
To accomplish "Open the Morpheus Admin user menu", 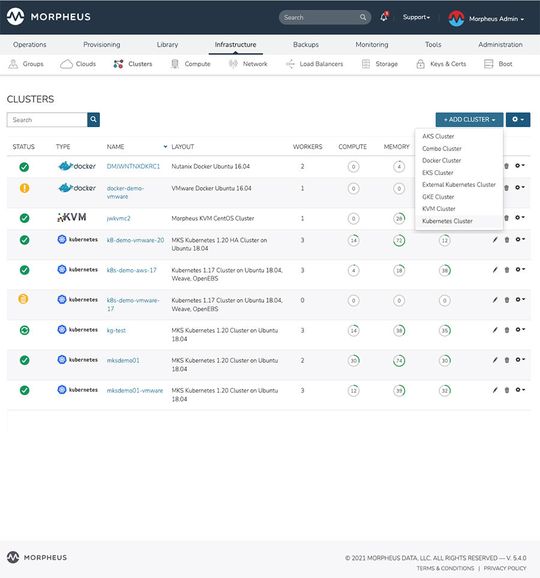I will [x=496, y=19].
